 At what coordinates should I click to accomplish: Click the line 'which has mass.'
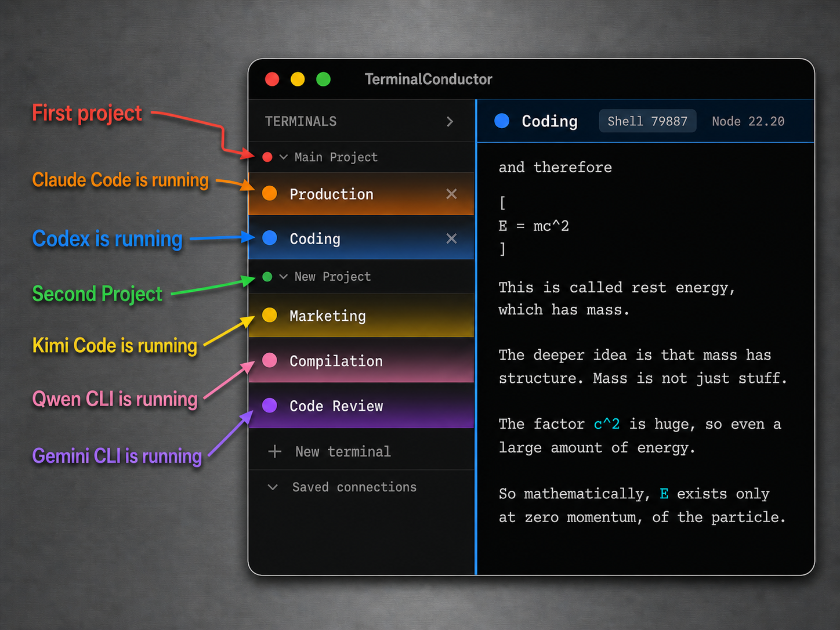point(564,310)
